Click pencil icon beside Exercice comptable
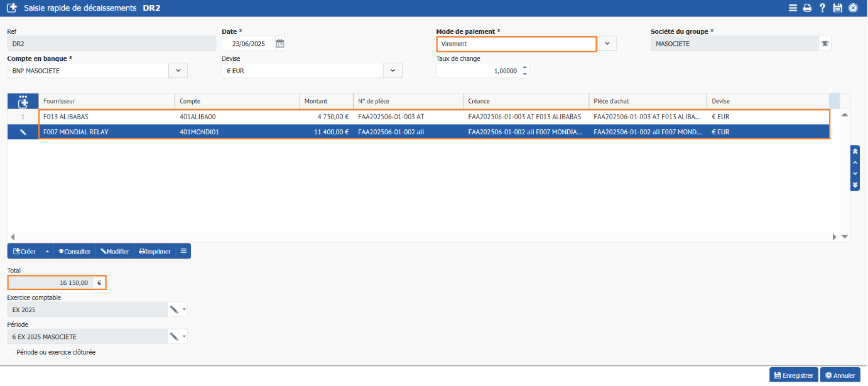The height and width of the screenshot is (386, 868). 174,309
